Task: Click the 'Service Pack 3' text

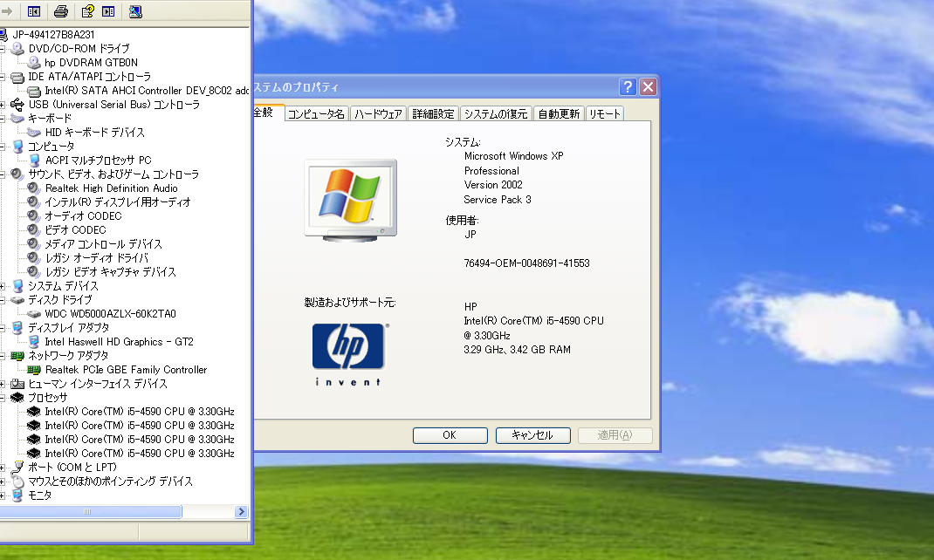Action: 498,200
